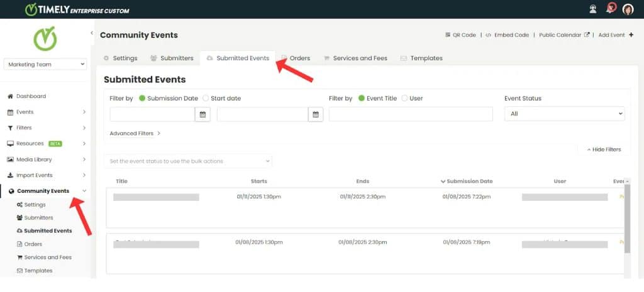Click the sidebar Services and Fees cart icon
The height and width of the screenshot is (292, 644).
click(19, 257)
